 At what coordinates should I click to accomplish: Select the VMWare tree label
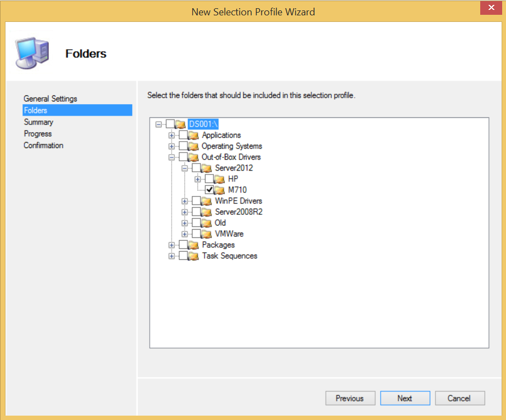pyautogui.click(x=229, y=234)
